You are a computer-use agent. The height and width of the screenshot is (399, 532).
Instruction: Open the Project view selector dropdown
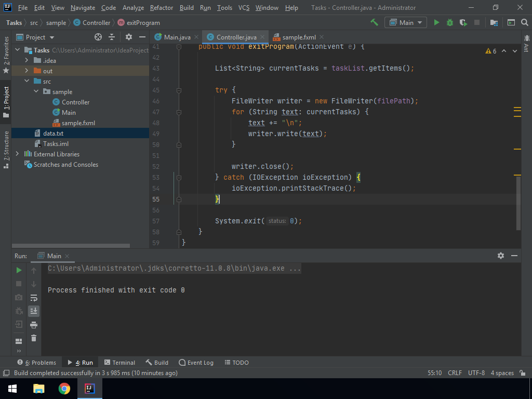[35, 37]
